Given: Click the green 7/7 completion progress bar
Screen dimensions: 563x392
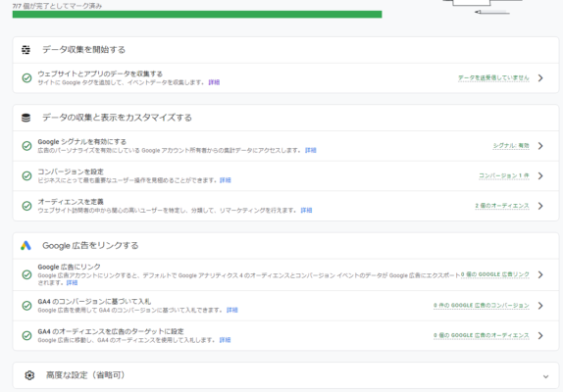Looking at the screenshot, I should (x=197, y=15).
